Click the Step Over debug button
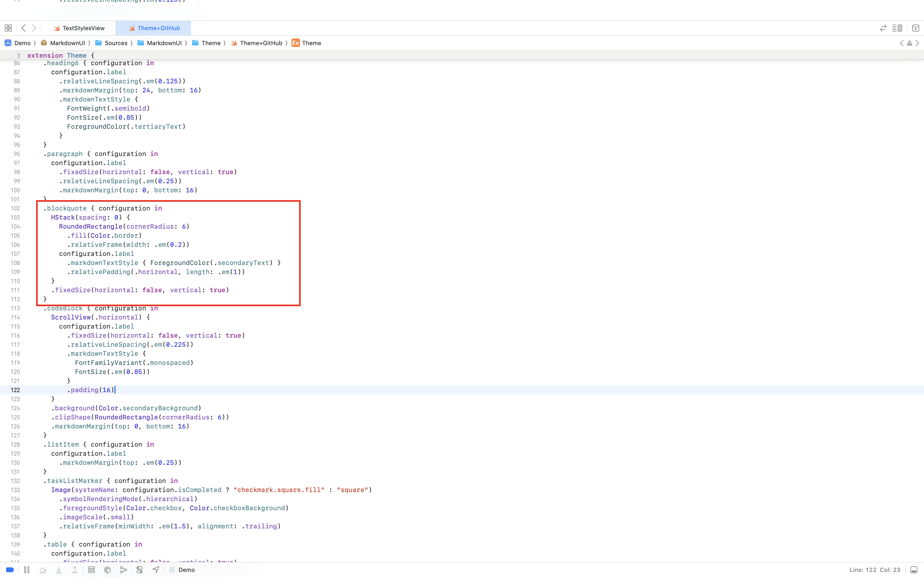The height and width of the screenshot is (577, 924). tap(43, 570)
